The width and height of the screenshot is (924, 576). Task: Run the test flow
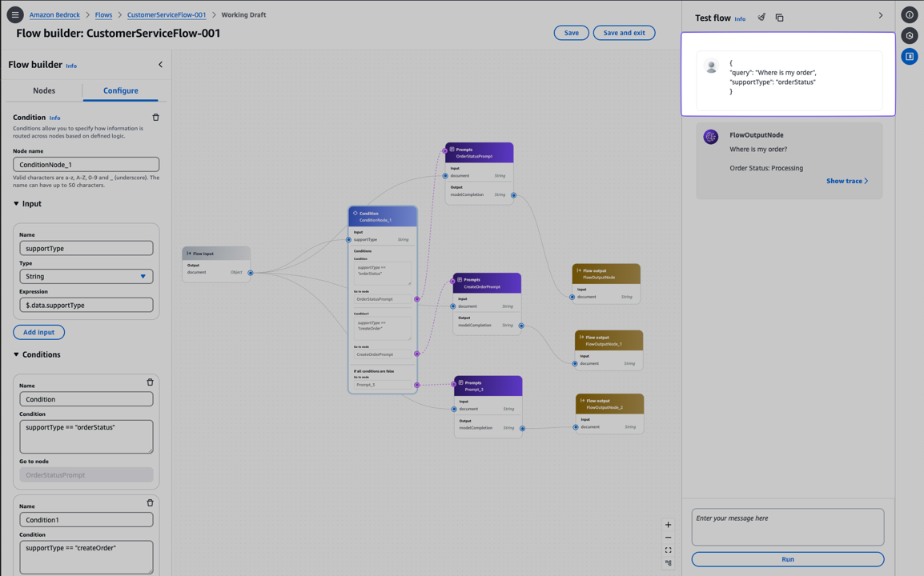point(787,559)
